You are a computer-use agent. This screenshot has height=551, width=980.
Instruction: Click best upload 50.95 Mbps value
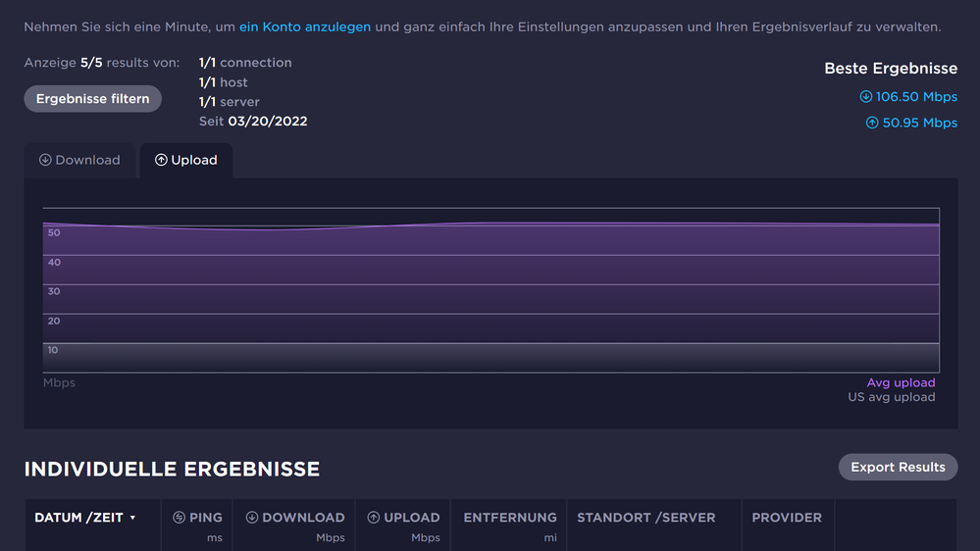click(919, 124)
